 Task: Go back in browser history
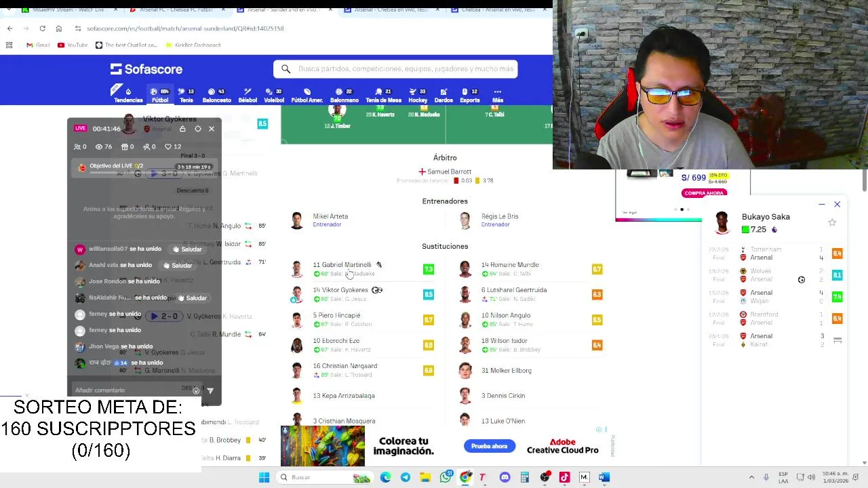[x=9, y=28]
